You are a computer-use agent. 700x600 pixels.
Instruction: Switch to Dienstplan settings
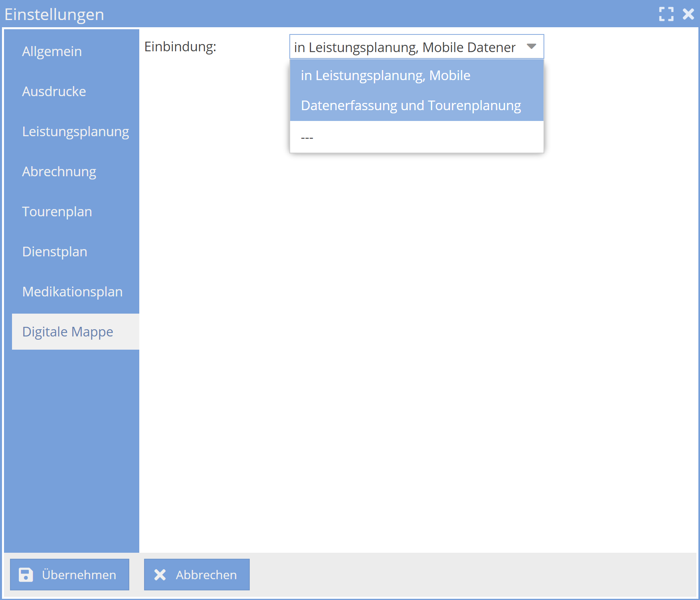click(x=54, y=252)
